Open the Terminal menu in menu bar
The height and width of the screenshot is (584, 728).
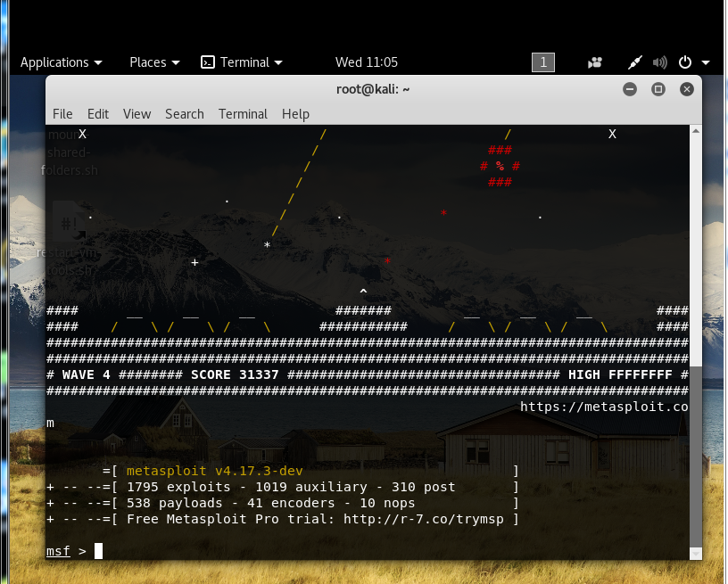pos(243,114)
